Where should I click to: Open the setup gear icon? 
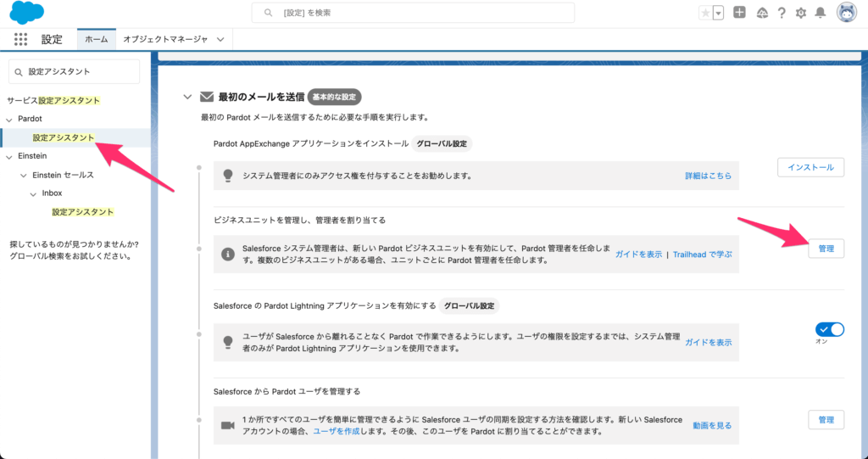[800, 13]
